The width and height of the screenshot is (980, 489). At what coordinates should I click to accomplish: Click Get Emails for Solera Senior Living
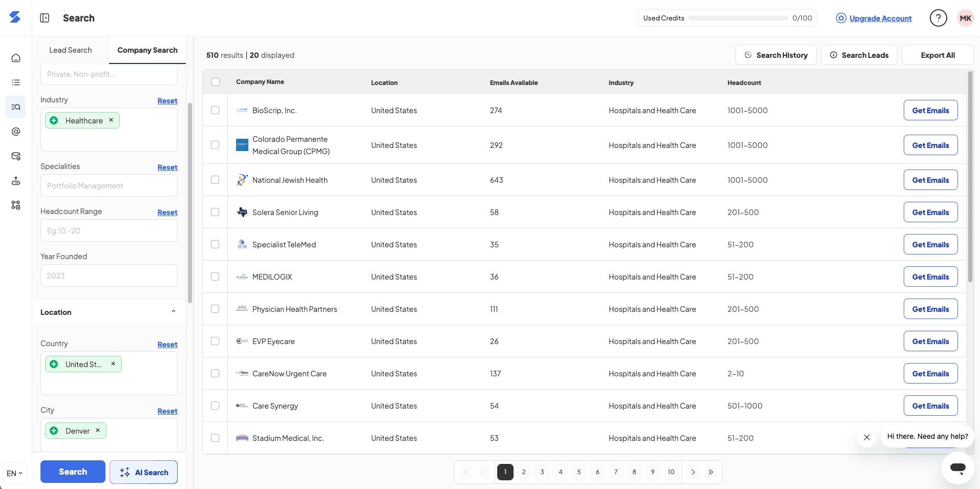pyautogui.click(x=930, y=212)
